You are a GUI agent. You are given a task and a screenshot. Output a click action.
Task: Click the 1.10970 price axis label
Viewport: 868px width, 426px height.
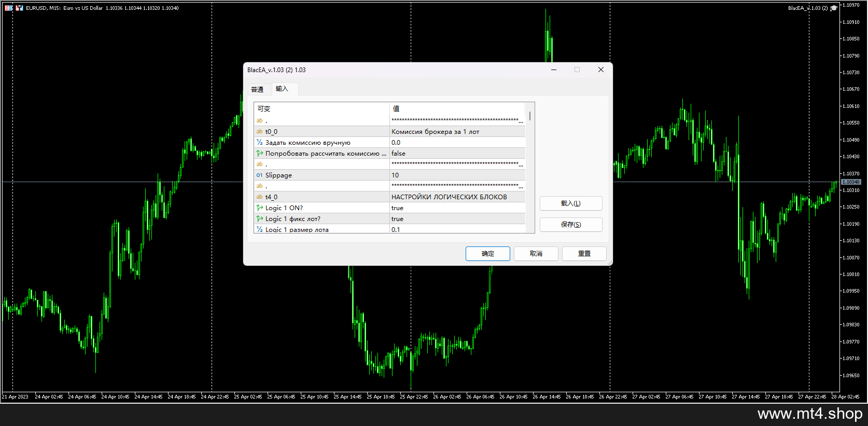(x=851, y=5)
